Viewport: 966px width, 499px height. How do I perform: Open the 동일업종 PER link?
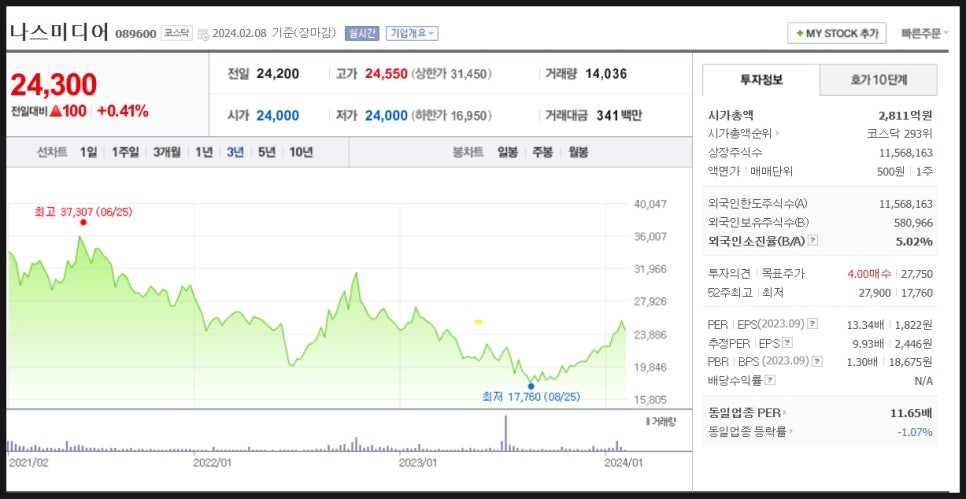748,413
